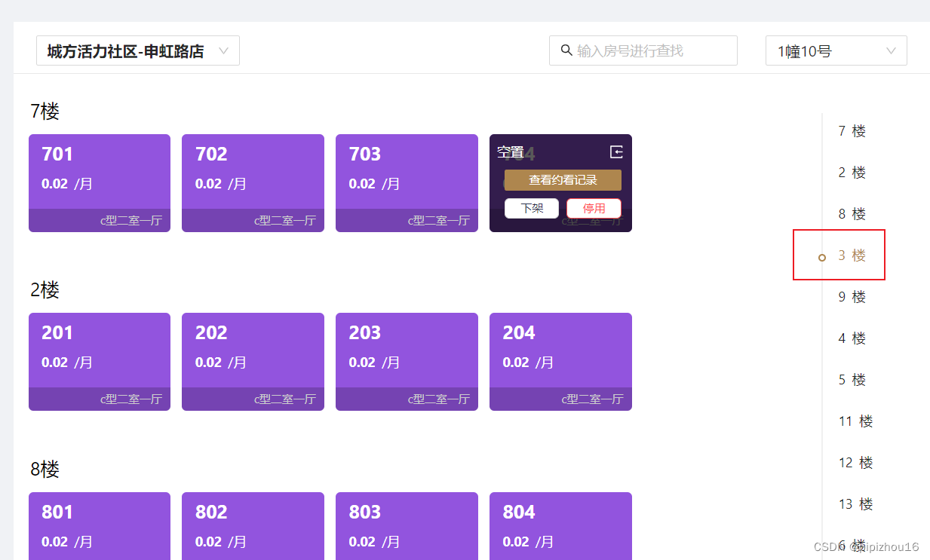
Task: Select room card 703
Action: 407,183
